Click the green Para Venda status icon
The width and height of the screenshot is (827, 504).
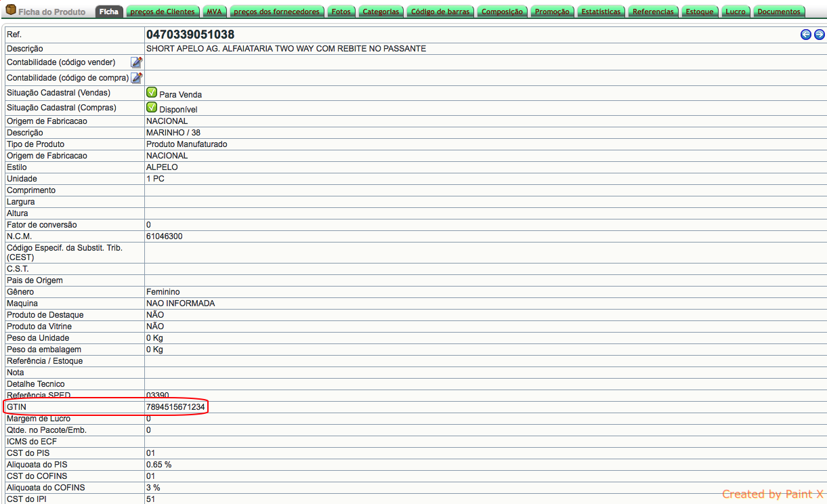point(152,93)
